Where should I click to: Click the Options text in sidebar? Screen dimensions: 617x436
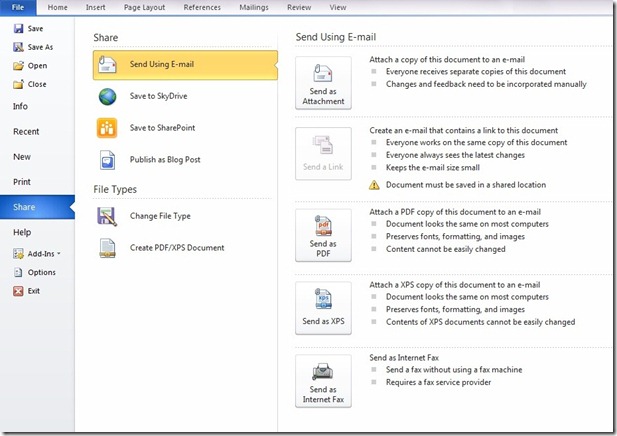[42, 272]
